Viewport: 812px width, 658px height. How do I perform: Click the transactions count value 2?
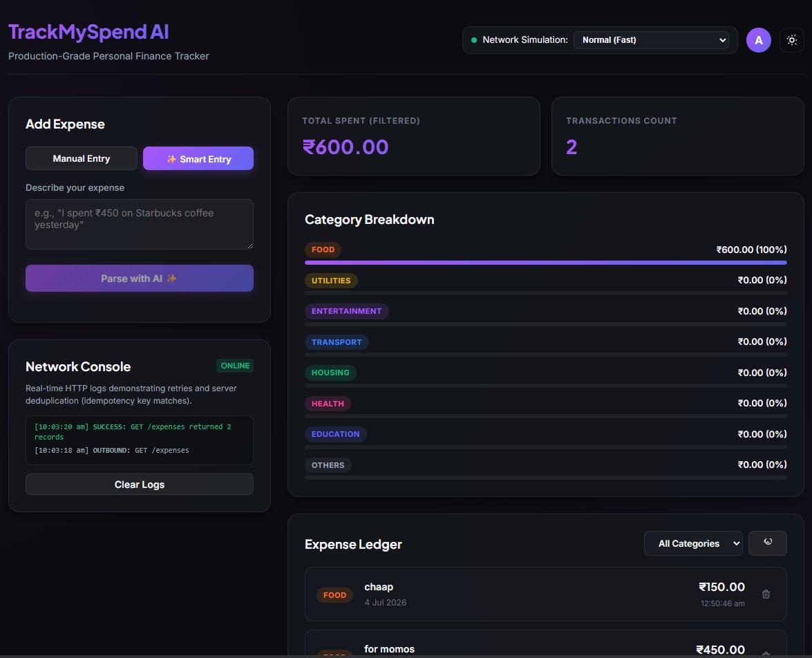[572, 147]
